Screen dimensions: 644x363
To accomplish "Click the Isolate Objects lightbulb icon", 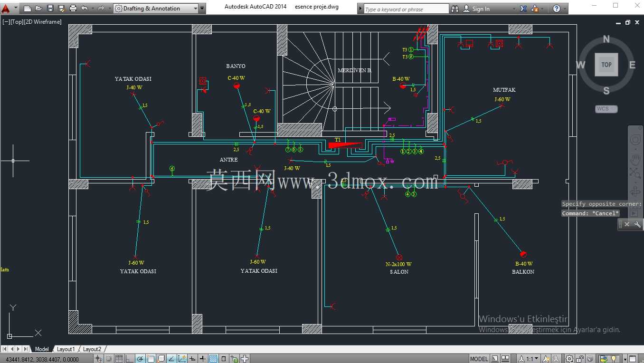I will tap(614, 359).
